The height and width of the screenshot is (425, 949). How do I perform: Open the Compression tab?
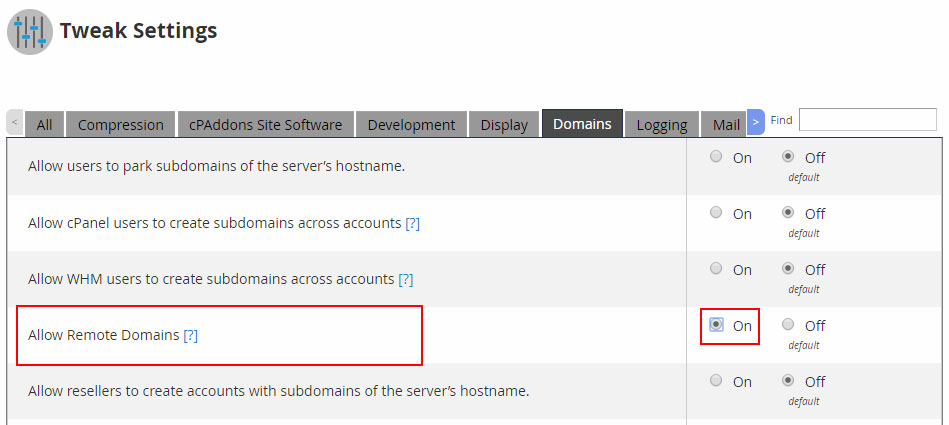coord(120,125)
